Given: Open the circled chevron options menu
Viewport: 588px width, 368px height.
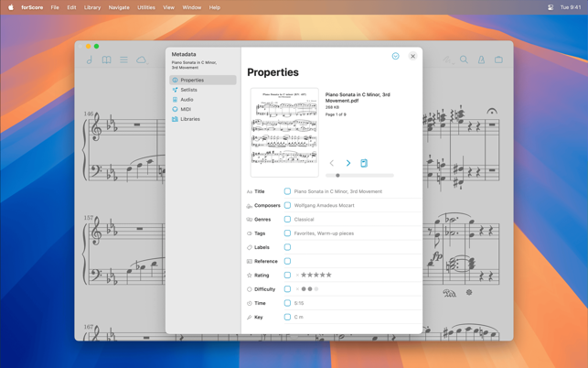Looking at the screenshot, I should [x=395, y=56].
